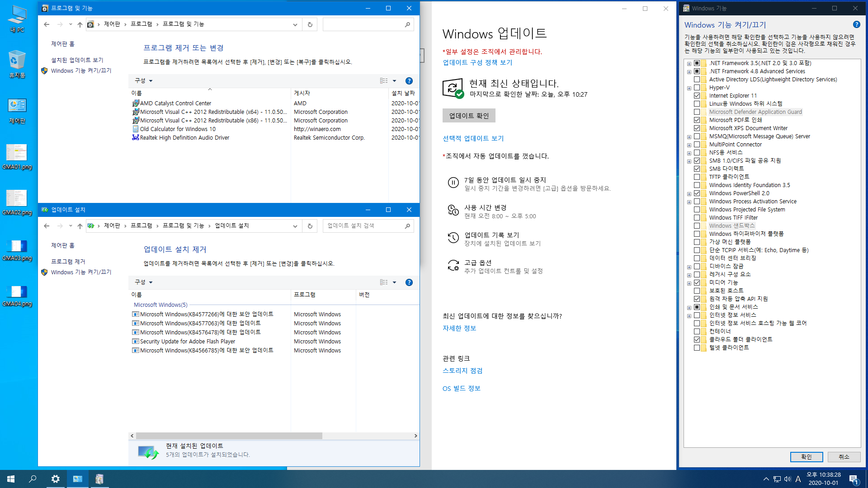Open Settings gear on the taskbar

55,479
